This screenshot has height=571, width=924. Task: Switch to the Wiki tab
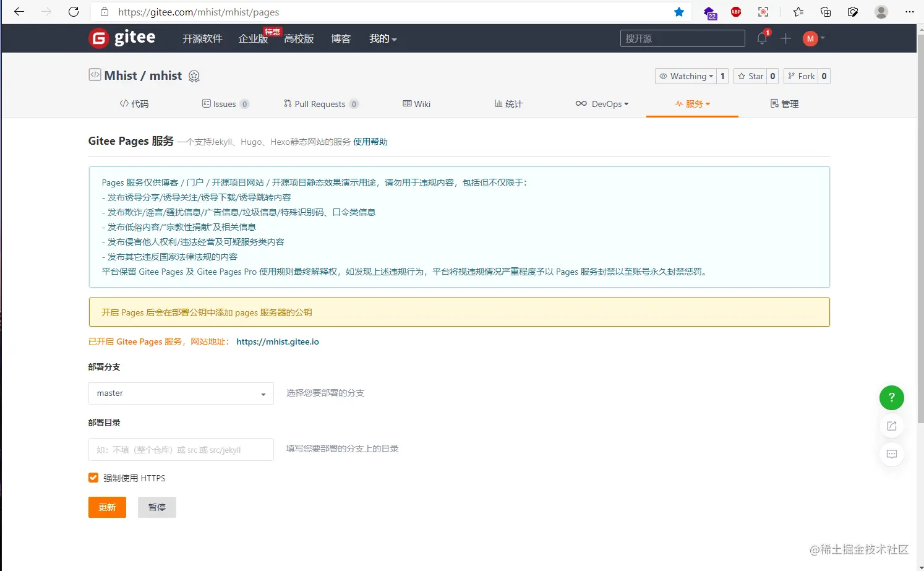(416, 103)
